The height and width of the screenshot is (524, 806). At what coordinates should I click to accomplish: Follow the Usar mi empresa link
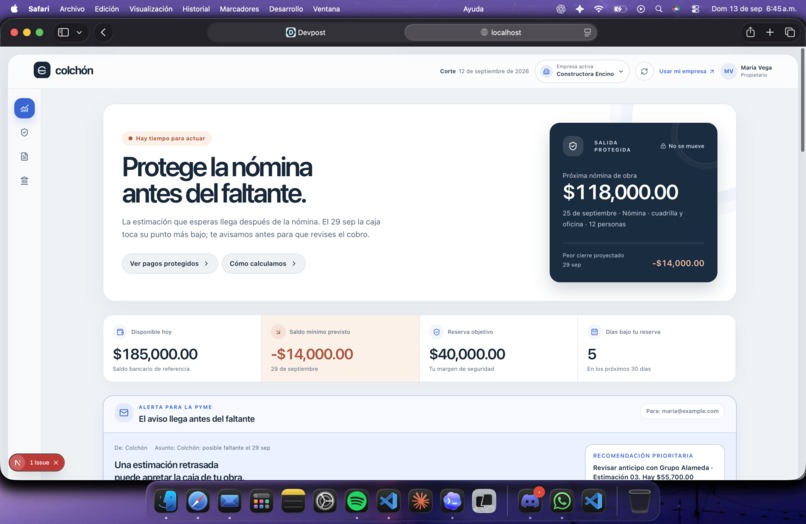click(x=686, y=71)
